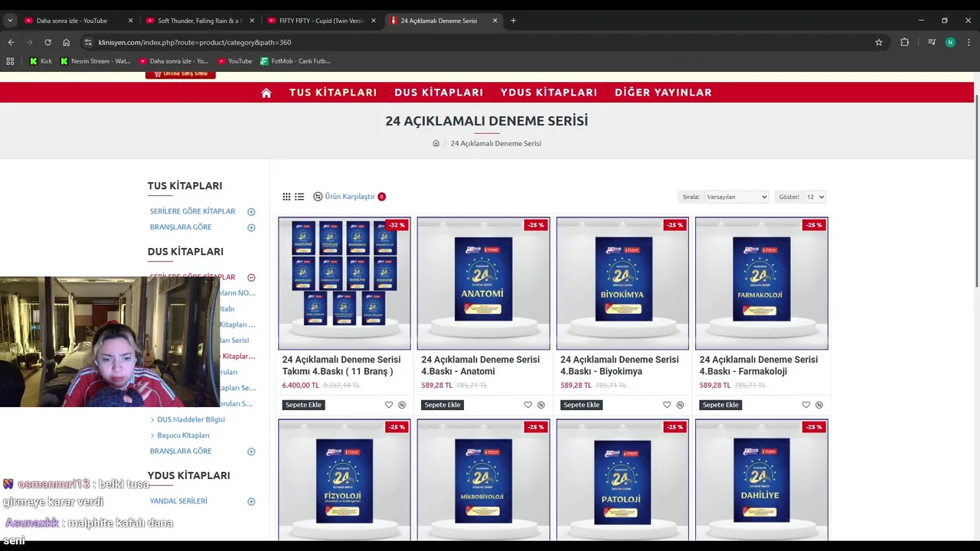
Task: Open Anatomi book cover thumbnail
Action: click(483, 283)
